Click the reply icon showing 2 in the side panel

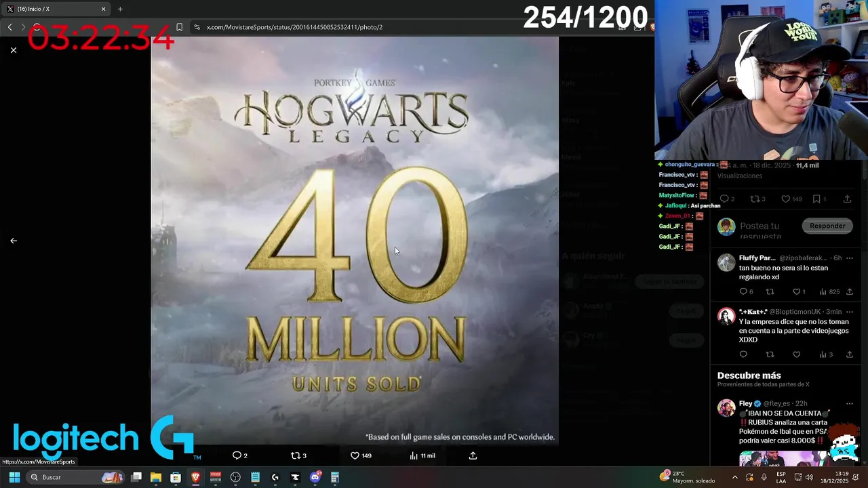click(x=724, y=199)
